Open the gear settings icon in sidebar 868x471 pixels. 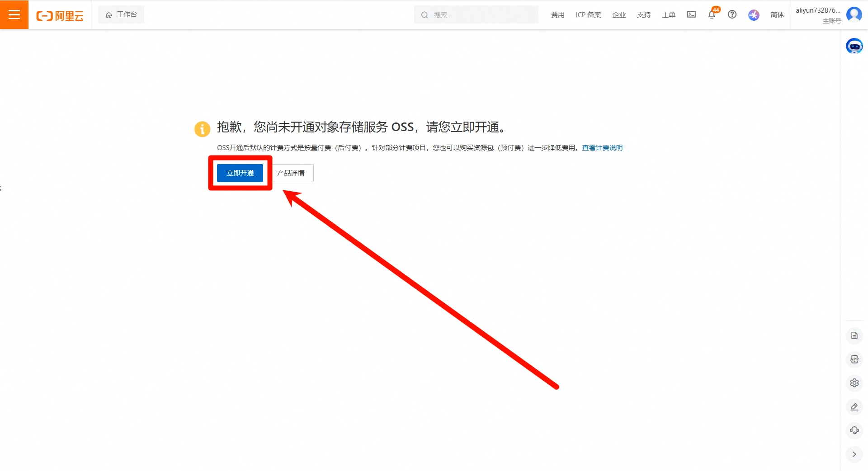pos(854,383)
